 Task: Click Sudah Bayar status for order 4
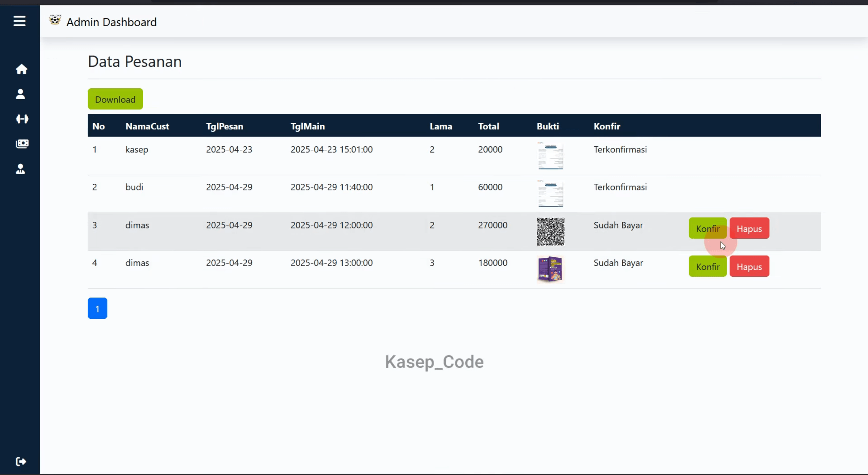tap(618, 263)
